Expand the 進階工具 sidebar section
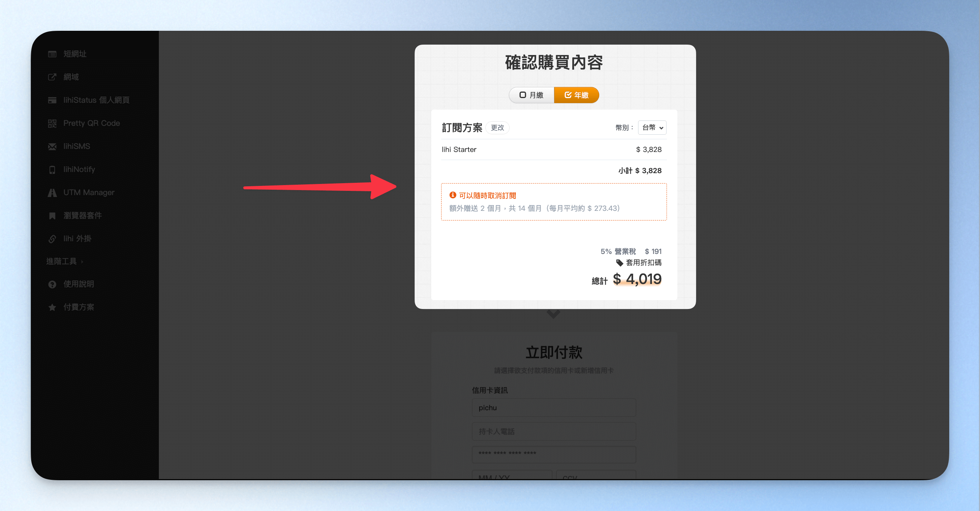The image size is (980, 511). pyautogui.click(x=65, y=261)
